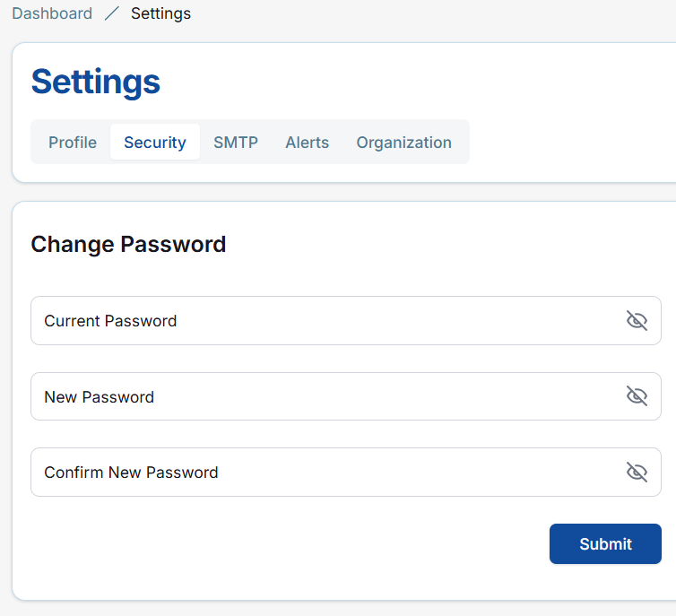676x616 pixels.
Task: Go to the Alerts tab
Action: tap(308, 143)
